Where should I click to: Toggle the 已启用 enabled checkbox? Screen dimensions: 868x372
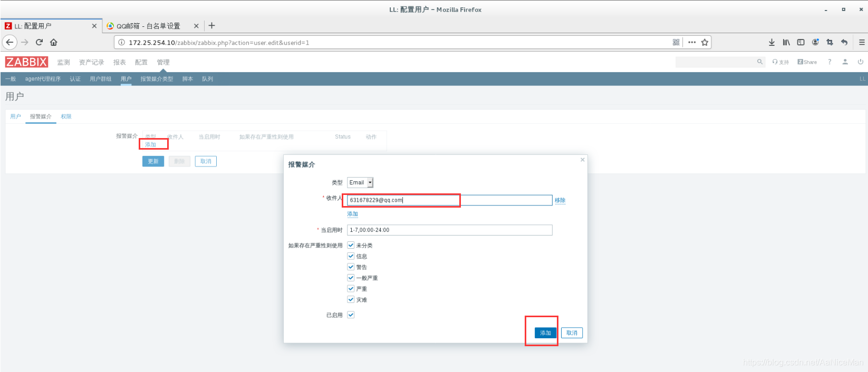pyautogui.click(x=351, y=315)
